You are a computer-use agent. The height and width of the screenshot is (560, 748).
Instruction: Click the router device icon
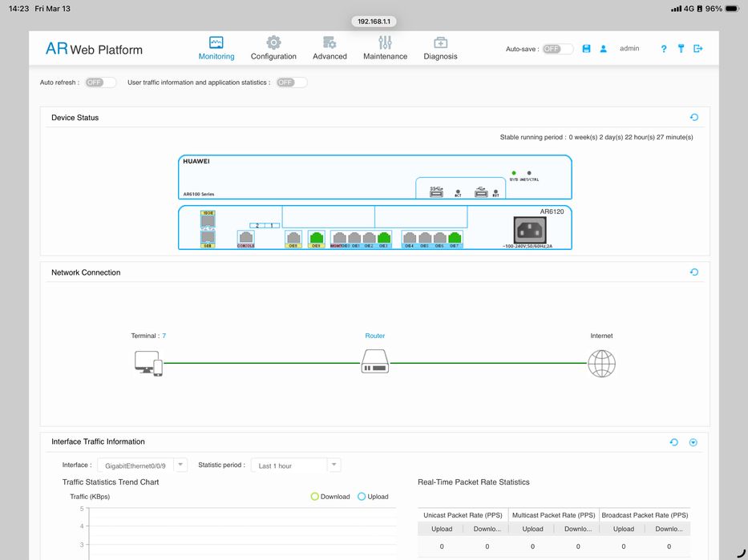375,361
